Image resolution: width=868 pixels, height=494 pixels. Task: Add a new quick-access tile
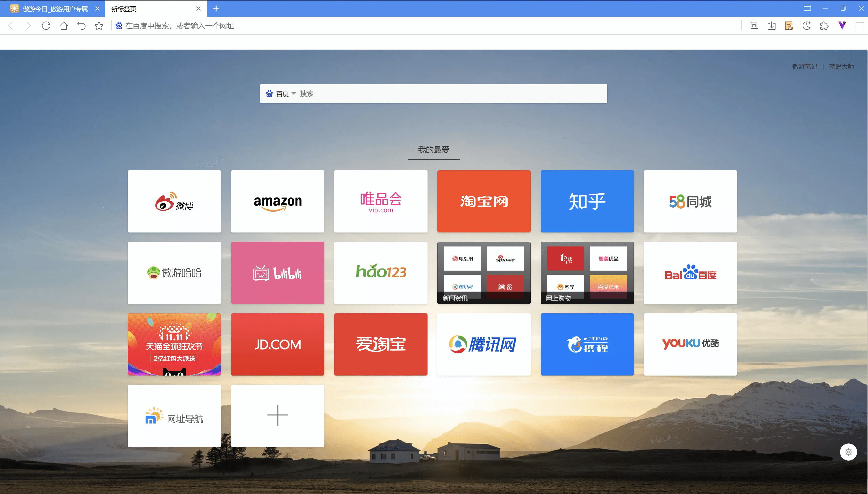pyautogui.click(x=278, y=416)
